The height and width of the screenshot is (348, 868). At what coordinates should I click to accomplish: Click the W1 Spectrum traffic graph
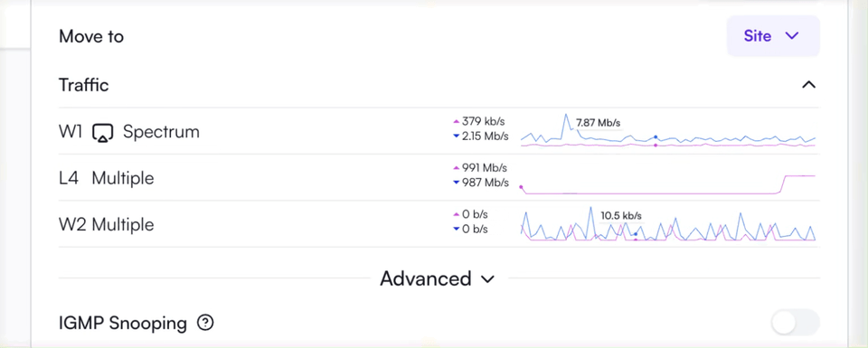667,132
